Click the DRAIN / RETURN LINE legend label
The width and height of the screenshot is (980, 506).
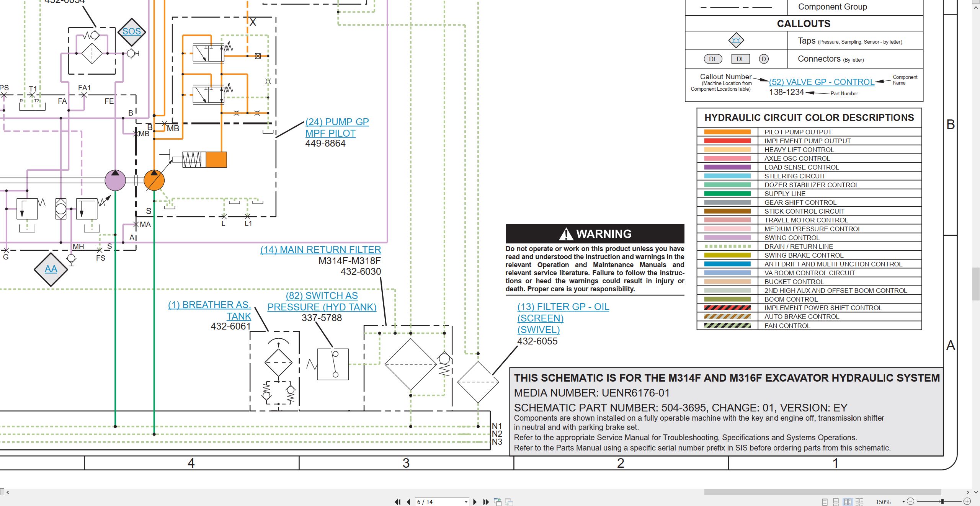click(799, 246)
